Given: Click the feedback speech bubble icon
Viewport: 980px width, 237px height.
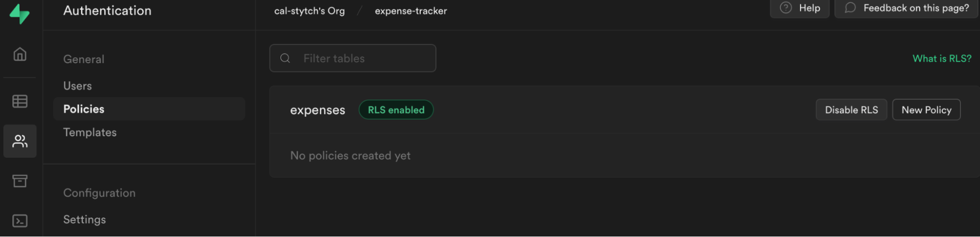Looking at the screenshot, I should (x=850, y=8).
